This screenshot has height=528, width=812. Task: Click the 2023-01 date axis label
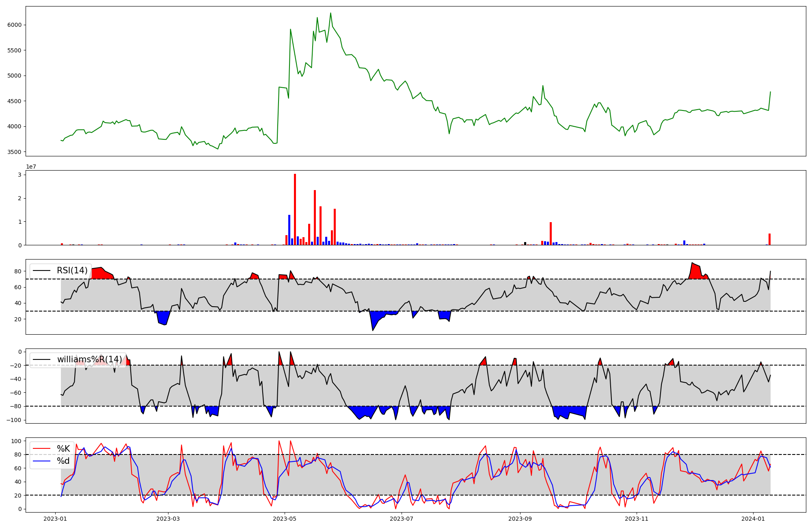click(55, 519)
